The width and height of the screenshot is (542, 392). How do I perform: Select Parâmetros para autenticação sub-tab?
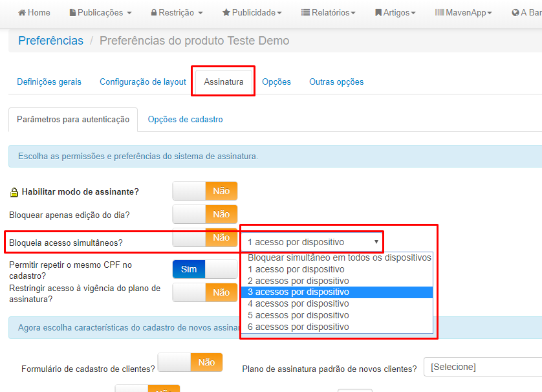pyautogui.click(x=73, y=120)
